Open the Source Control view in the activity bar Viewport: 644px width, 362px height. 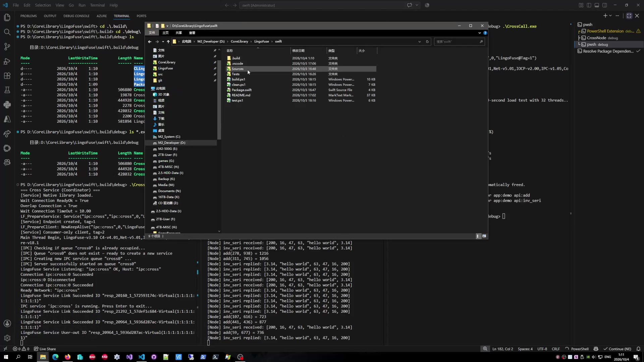click(7, 47)
